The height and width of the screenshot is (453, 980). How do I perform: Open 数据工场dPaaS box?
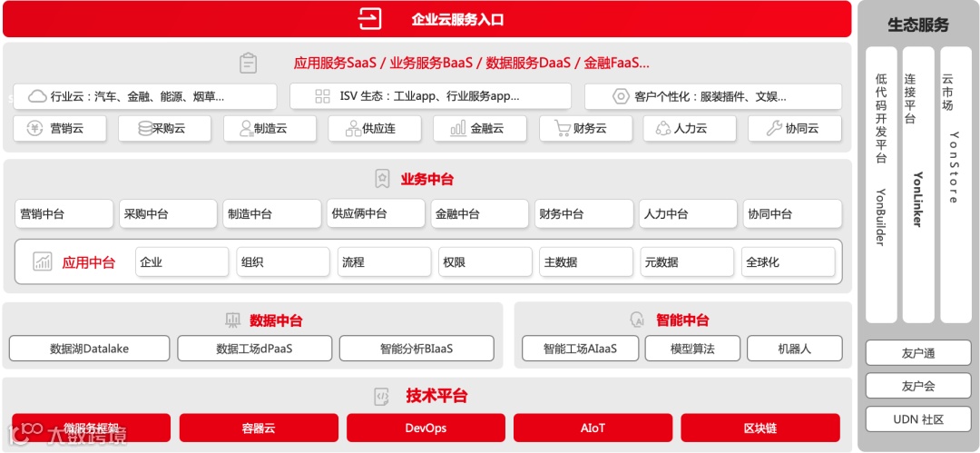254,349
